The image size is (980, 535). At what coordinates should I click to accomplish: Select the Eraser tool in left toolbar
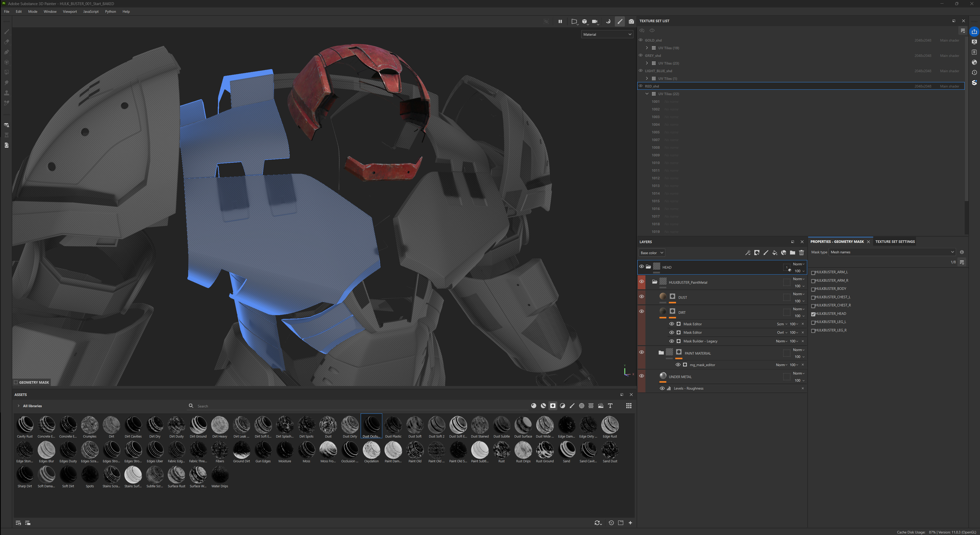pyautogui.click(x=6, y=42)
